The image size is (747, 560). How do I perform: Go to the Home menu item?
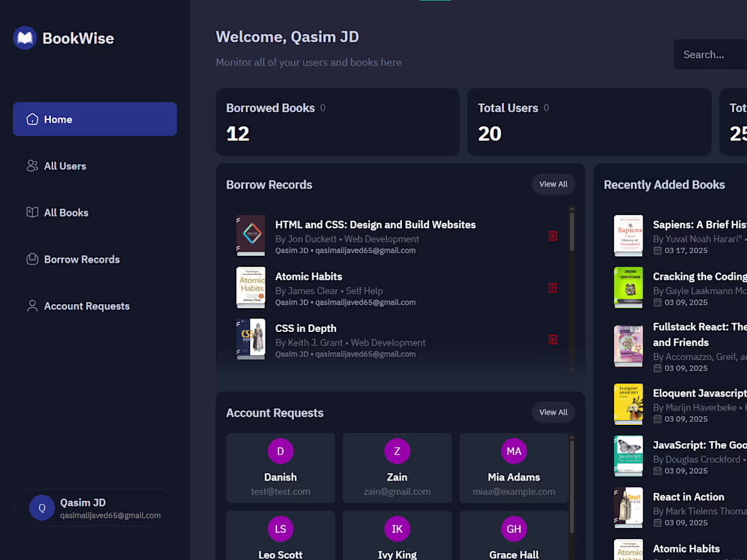pyautogui.click(x=95, y=119)
